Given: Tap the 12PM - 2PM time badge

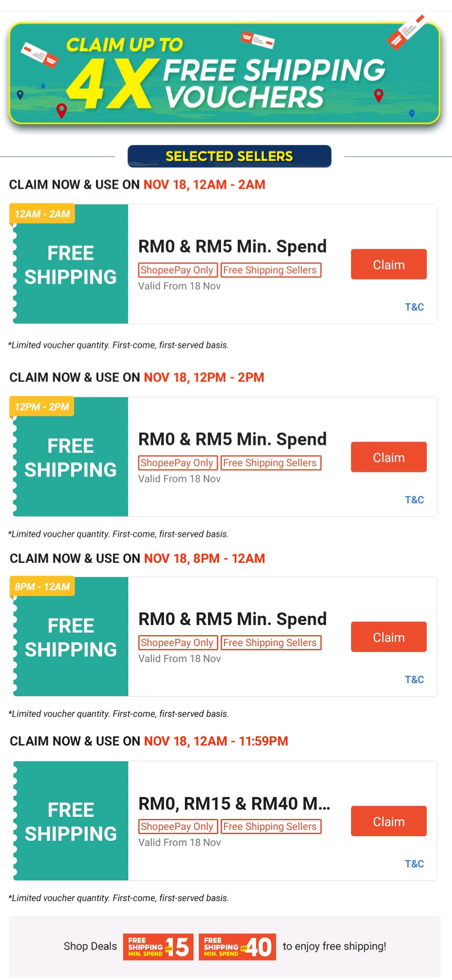Looking at the screenshot, I should (x=42, y=407).
